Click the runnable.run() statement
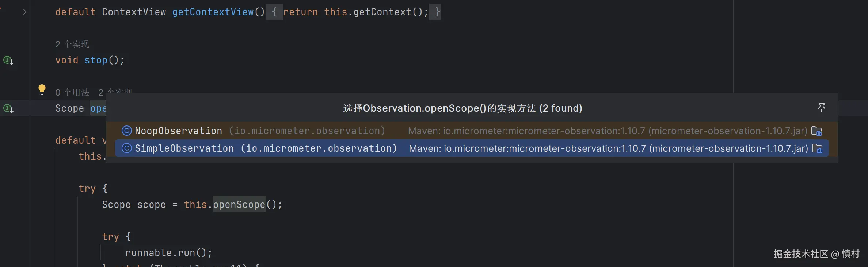868x267 pixels. [168, 253]
